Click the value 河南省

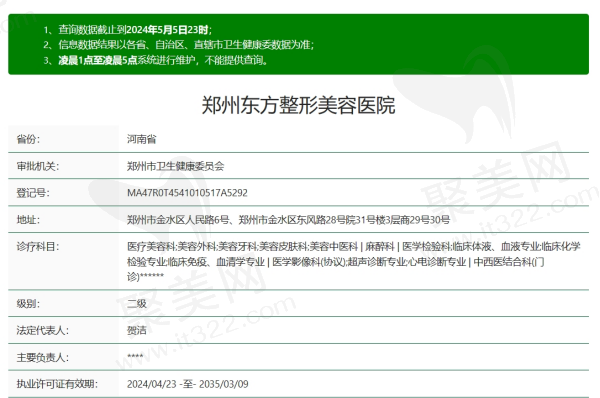(x=142, y=139)
